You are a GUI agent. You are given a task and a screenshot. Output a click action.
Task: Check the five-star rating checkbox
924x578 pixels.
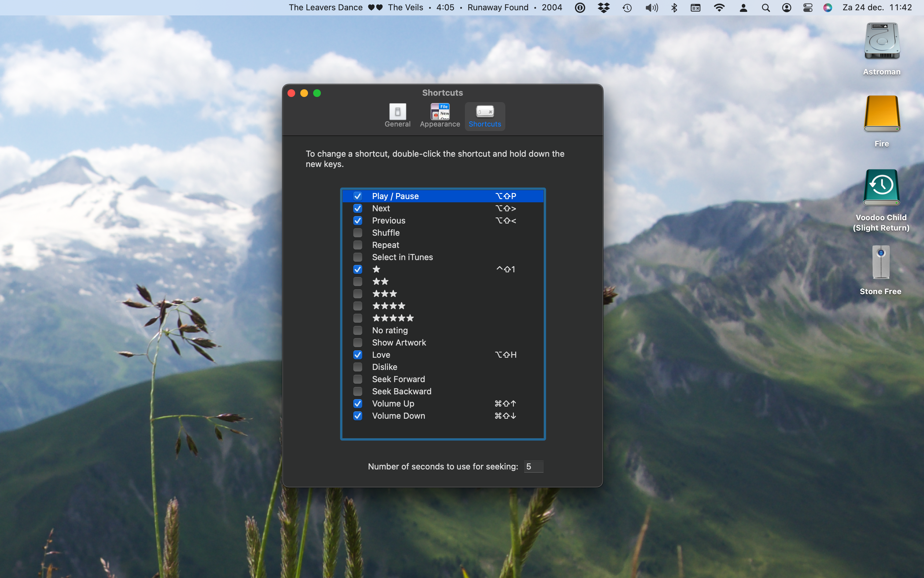(x=357, y=319)
